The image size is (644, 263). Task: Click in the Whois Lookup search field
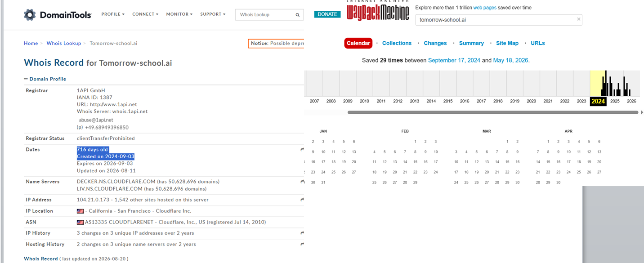[x=264, y=15]
